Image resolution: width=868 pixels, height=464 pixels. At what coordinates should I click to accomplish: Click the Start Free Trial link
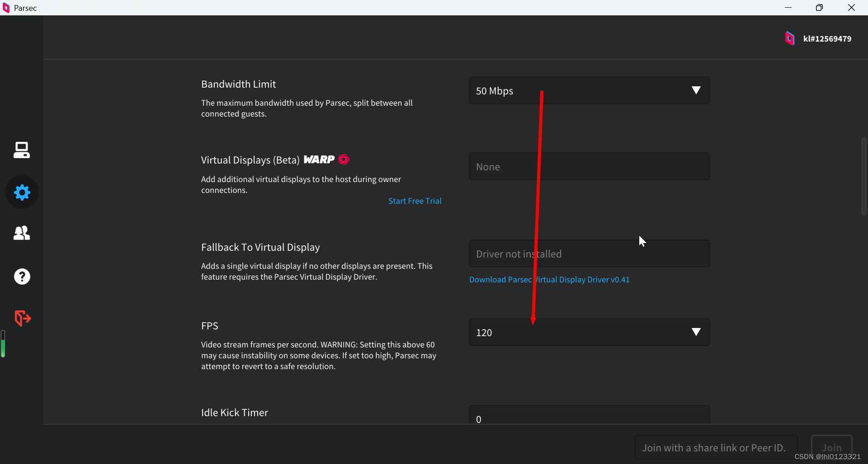(415, 201)
